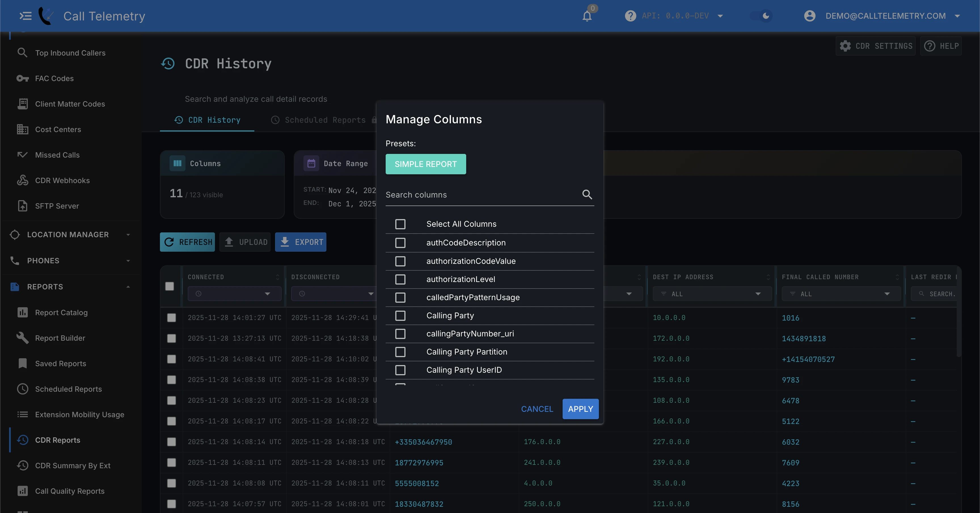Click the Call Telemetry phone logo
The width and height of the screenshot is (980, 513).
(46, 16)
